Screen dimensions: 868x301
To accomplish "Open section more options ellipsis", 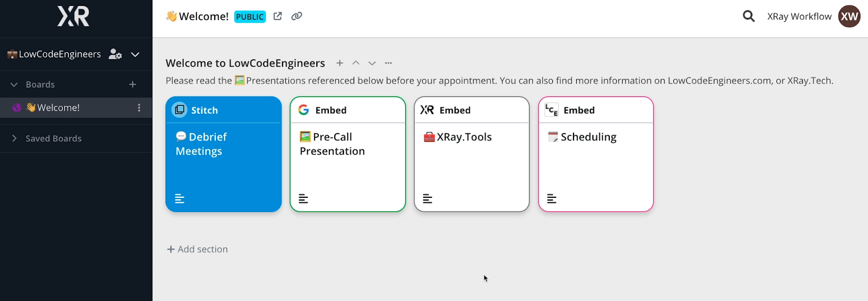I will coord(388,63).
